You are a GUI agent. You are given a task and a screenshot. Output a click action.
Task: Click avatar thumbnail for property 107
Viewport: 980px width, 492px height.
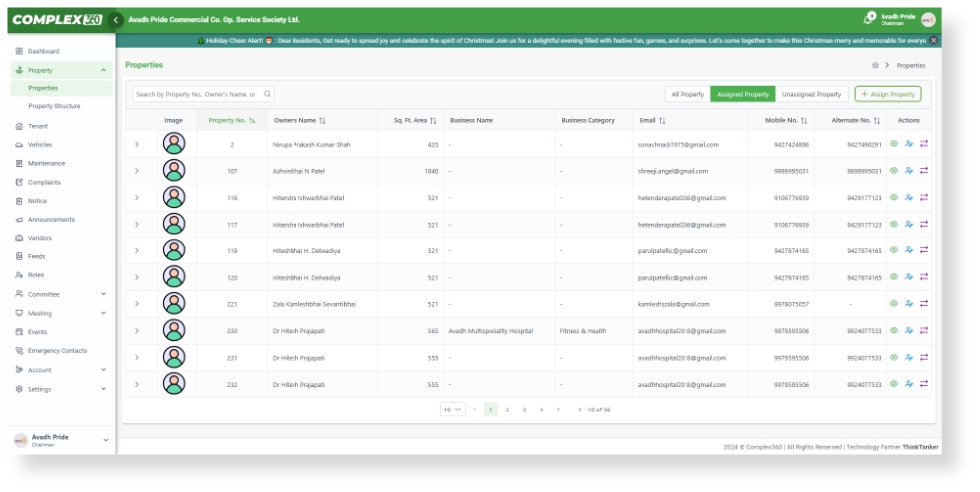pos(174,170)
